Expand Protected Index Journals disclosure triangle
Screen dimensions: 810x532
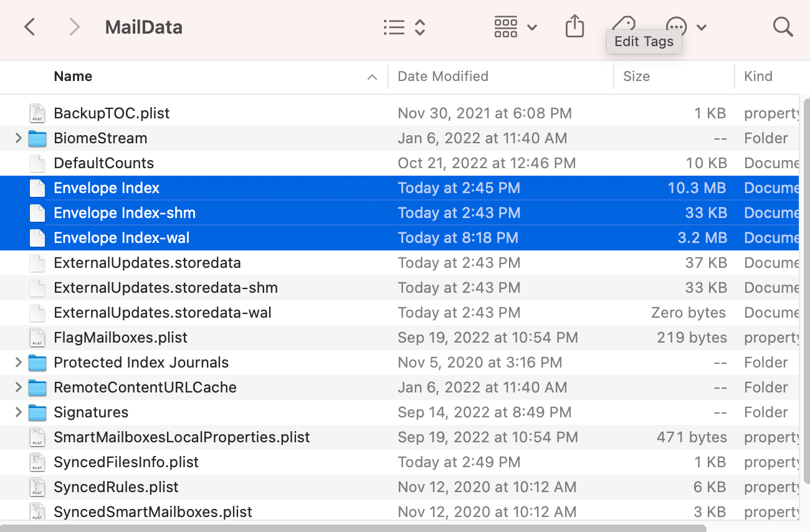click(18, 362)
